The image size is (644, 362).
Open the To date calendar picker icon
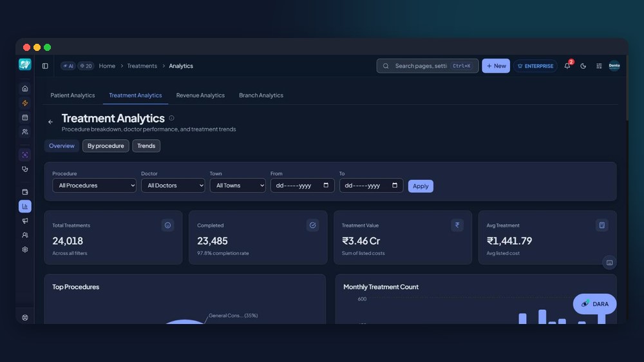click(x=395, y=186)
